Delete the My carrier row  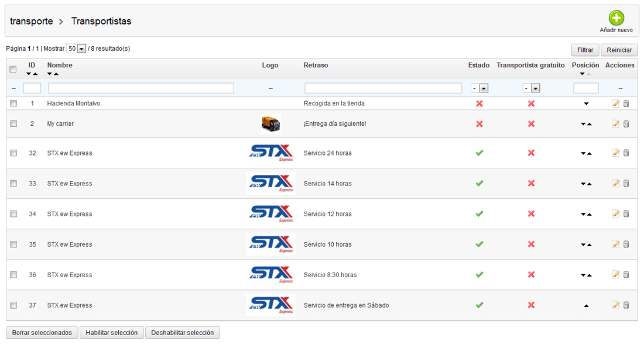pos(626,123)
